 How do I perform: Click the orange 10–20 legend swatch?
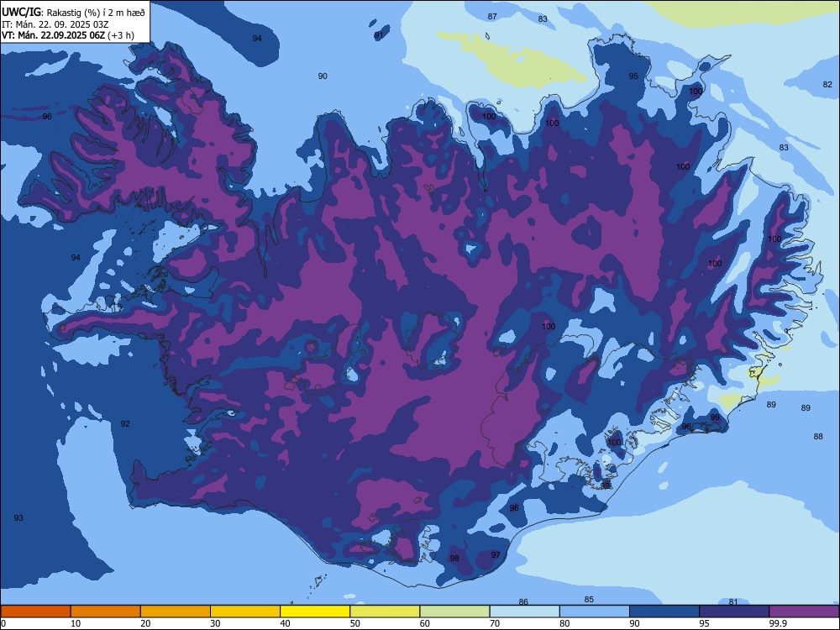click(106, 612)
